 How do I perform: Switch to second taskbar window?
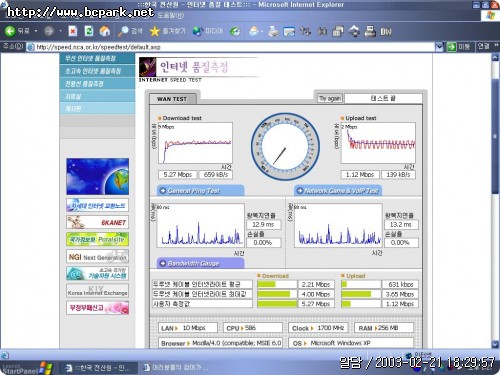176,368
